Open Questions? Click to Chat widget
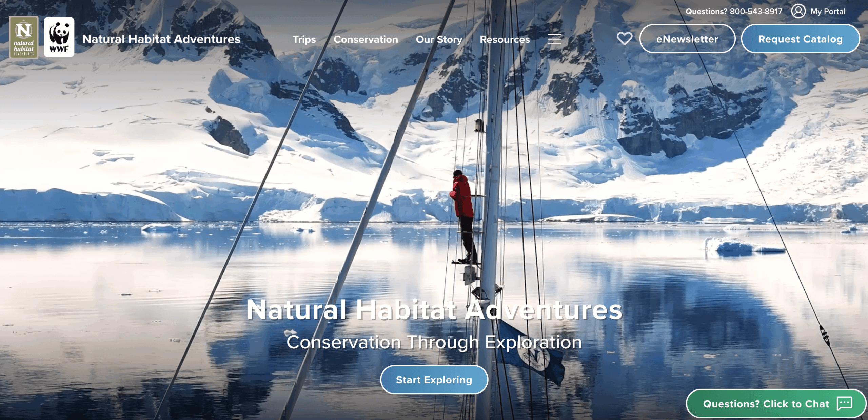 point(776,404)
